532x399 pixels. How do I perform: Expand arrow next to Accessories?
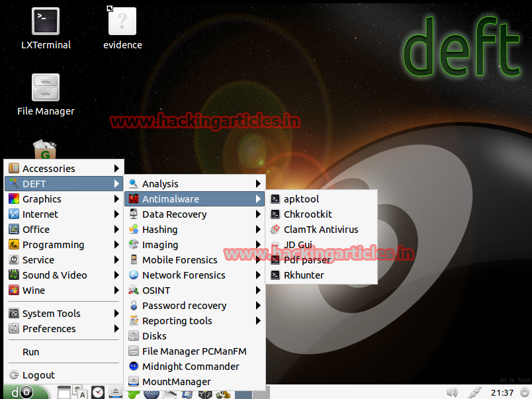[x=116, y=168]
